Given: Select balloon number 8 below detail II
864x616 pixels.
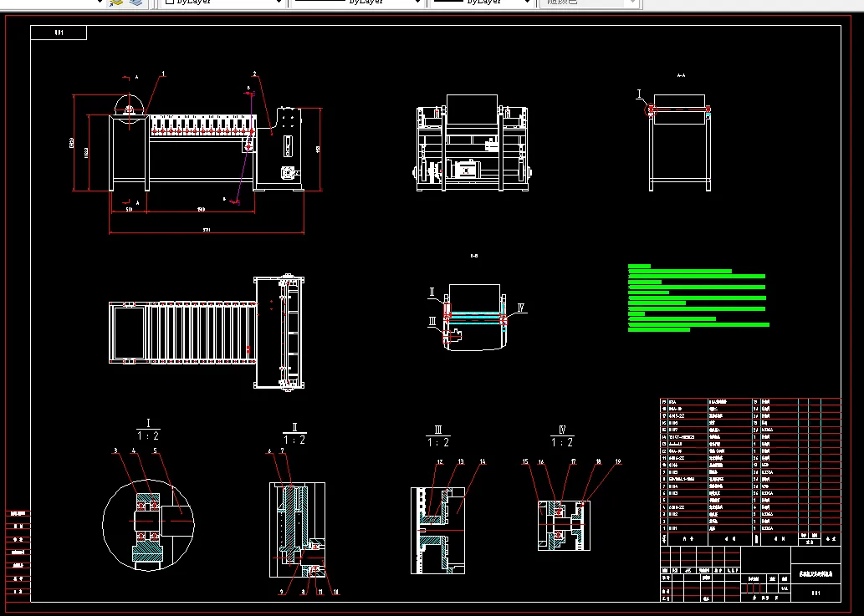Looking at the screenshot, I should tap(303, 593).
